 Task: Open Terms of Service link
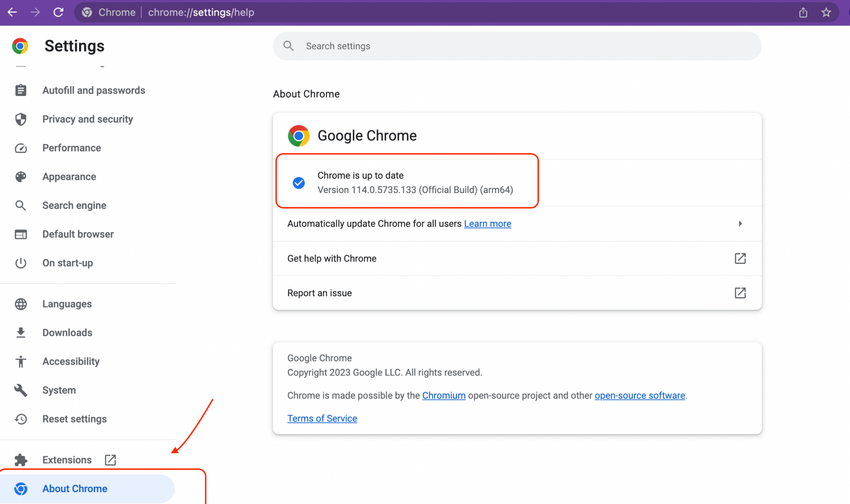pyautogui.click(x=322, y=419)
